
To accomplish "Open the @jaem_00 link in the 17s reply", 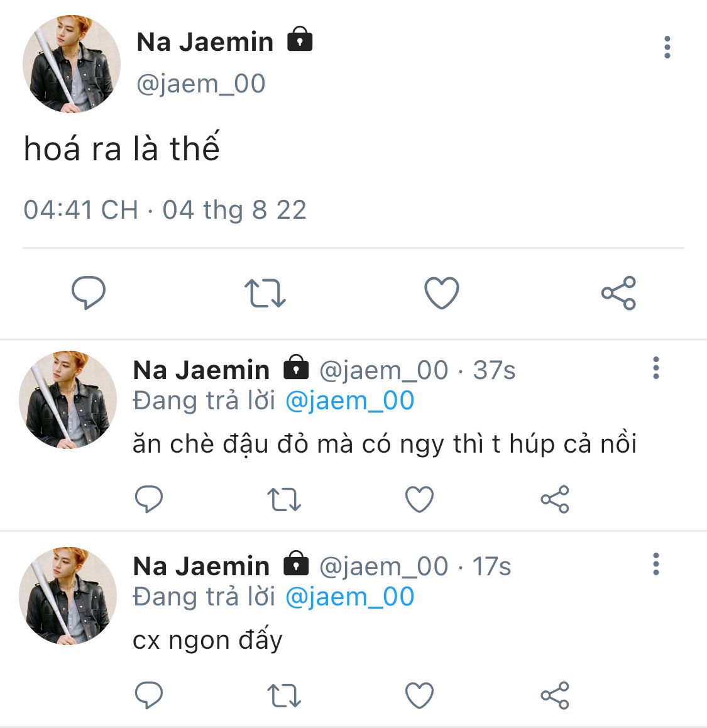I will click(x=349, y=597).
